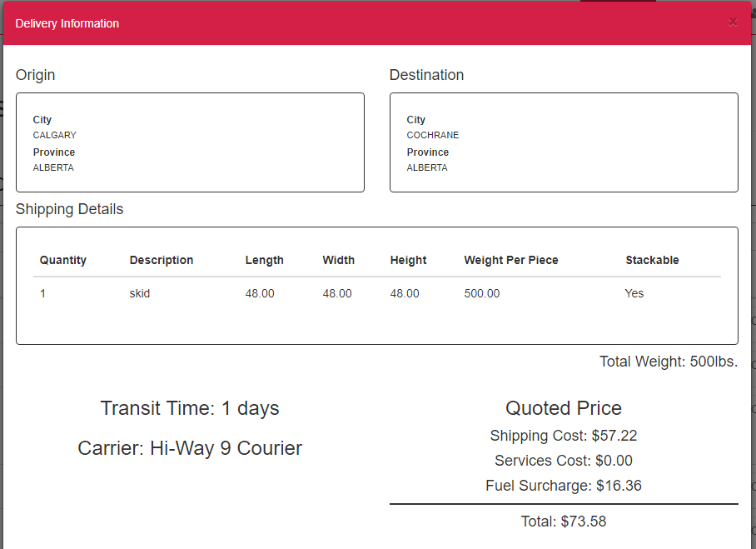Viewport: 756px width, 549px height.
Task: Click the Width column header
Action: (339, 260)
